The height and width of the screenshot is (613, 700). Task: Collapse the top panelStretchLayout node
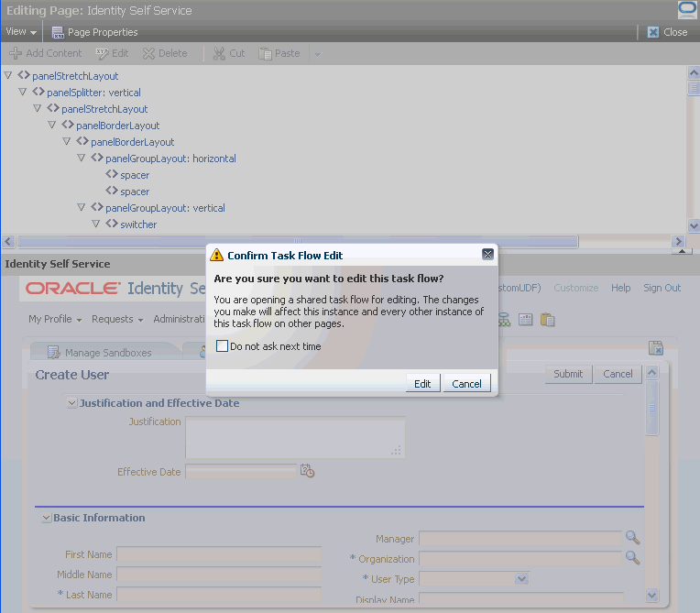pyautogui.click(x=8, y=75)
